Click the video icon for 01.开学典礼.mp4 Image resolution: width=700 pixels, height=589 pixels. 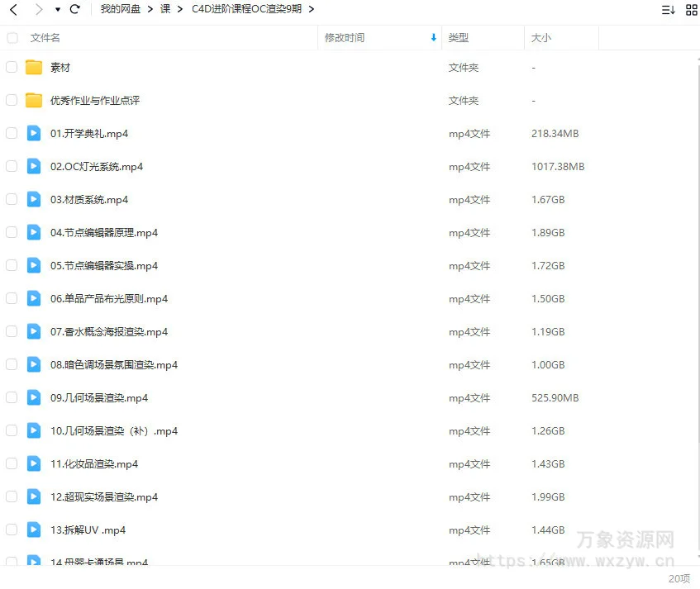pos(33,133)
